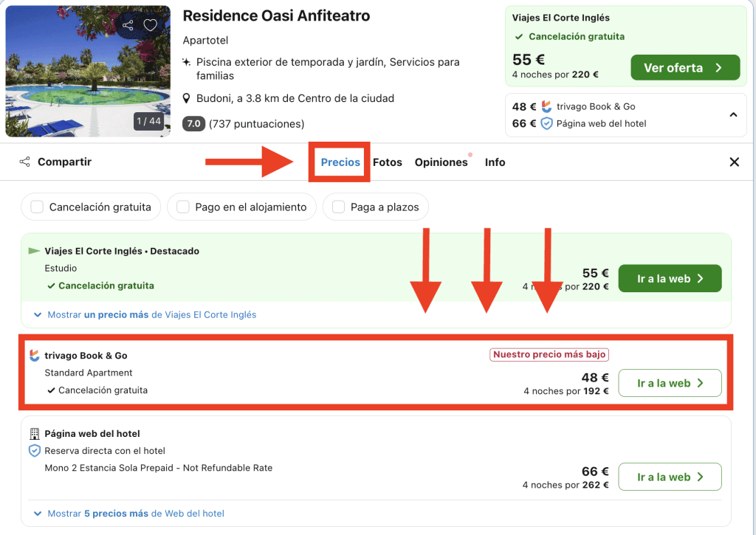Collapse the price summary chevron
Viewport: 756px width, 535px height.
(733, 115)
